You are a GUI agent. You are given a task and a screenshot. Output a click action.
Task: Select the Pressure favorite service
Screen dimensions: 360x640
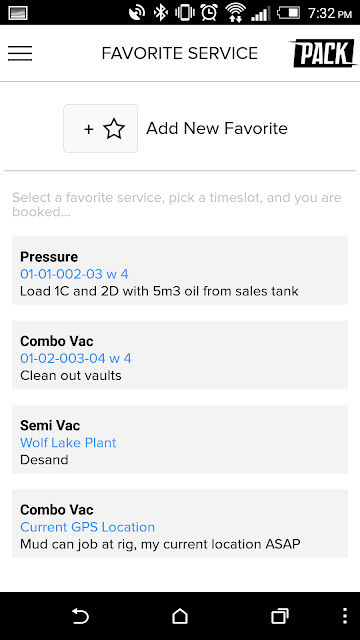click(x=180, y=270)
